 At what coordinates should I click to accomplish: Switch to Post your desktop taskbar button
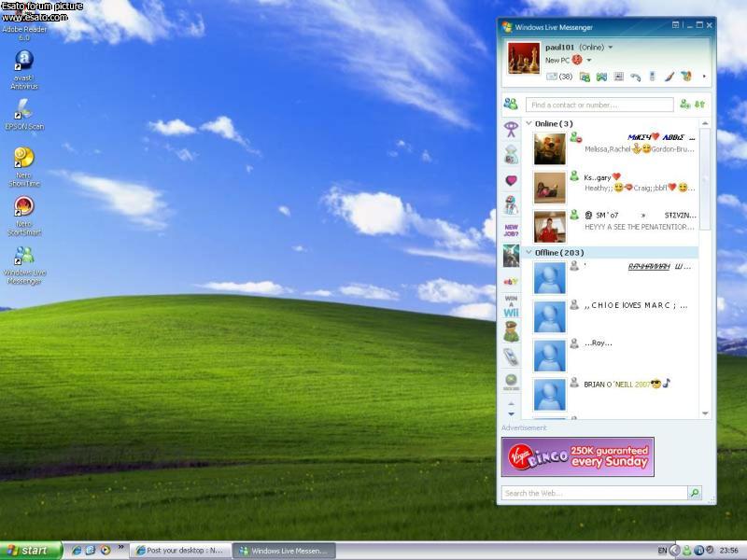(180, 551)
